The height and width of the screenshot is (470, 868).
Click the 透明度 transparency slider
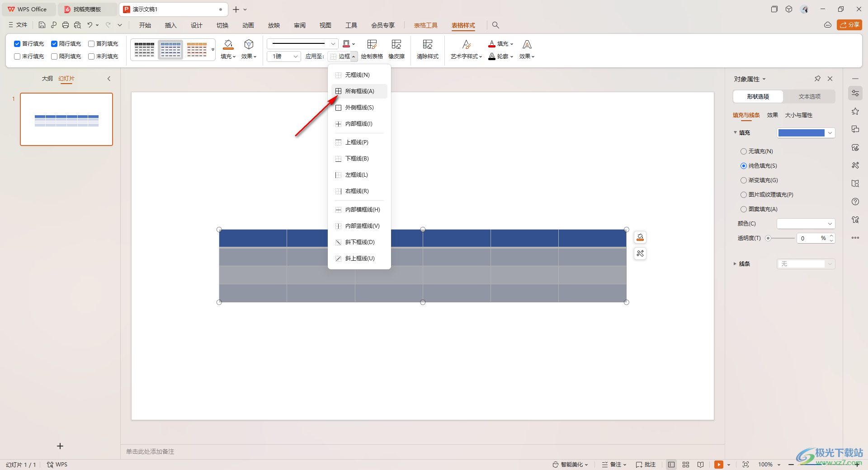pos(780,238)
